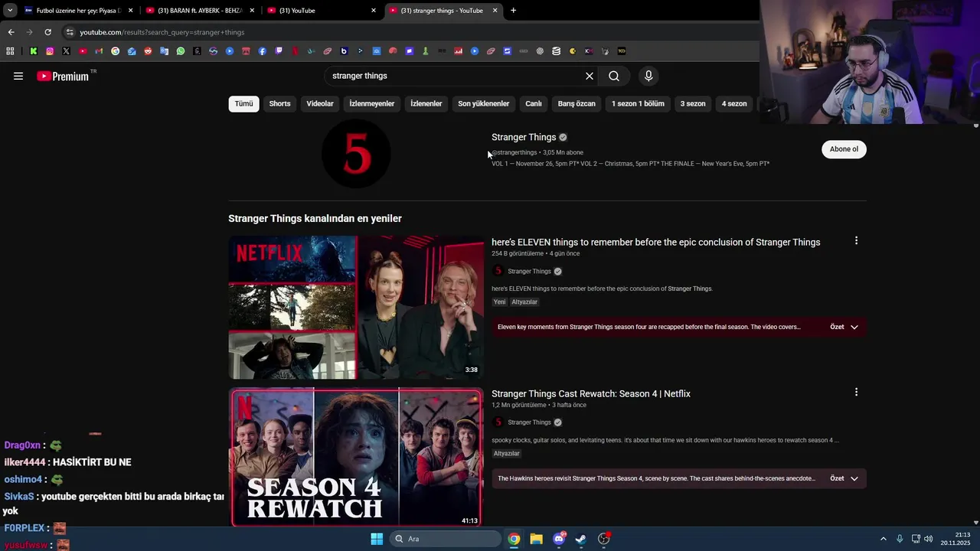Open the YouTube bookmark in bookmarks bar

pos(83,51)
